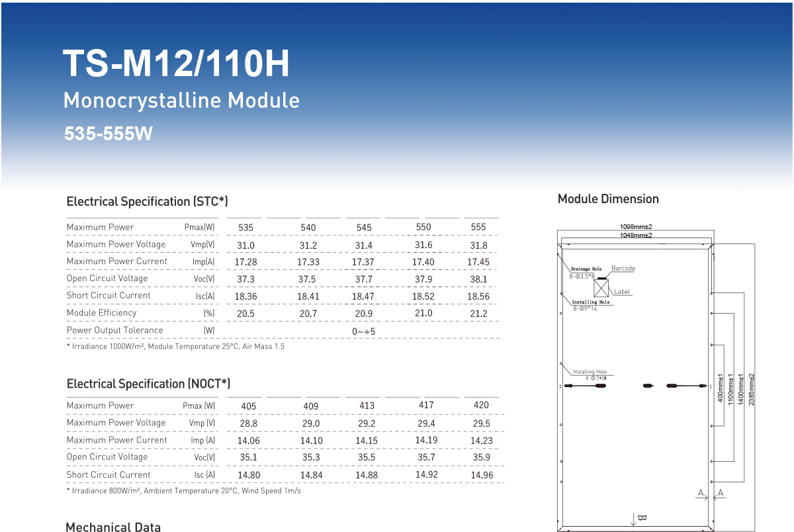The image size is (794, 532).
Task: Select the NOCT Vmp value 29.5
Action: [482, 423]
